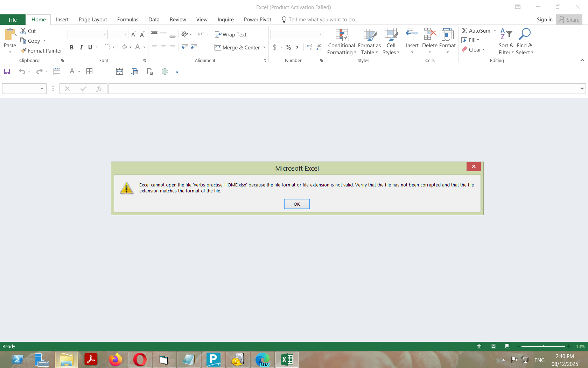Toggle Bold formatting
This screenshot has height=368, width=588.
[x=72, y=47]
